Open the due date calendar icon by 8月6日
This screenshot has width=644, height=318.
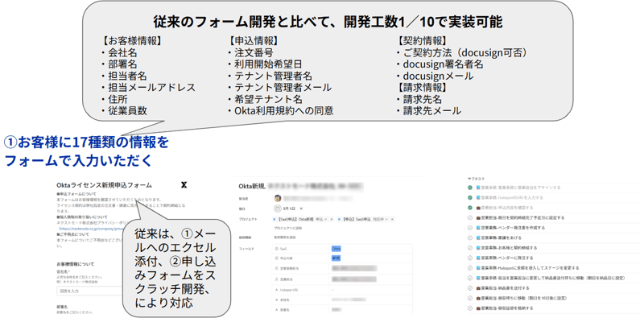[x=278, y=209]
